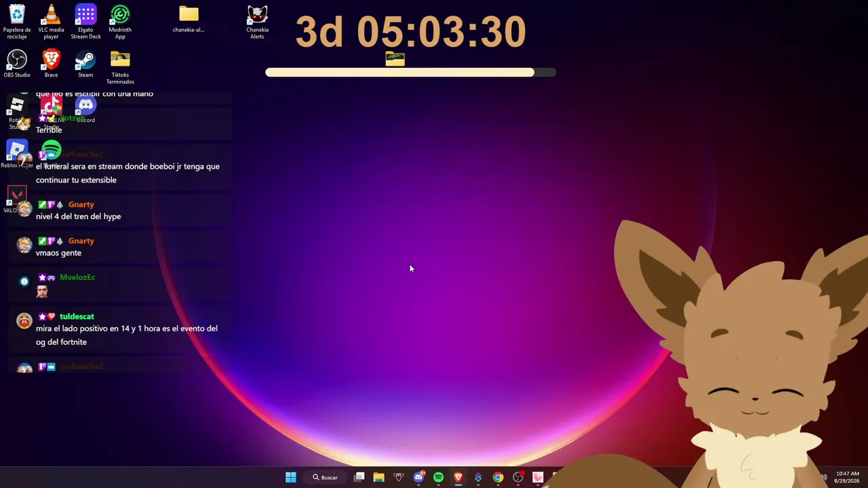Open Task View from the taskbar

tap(359, 477)
